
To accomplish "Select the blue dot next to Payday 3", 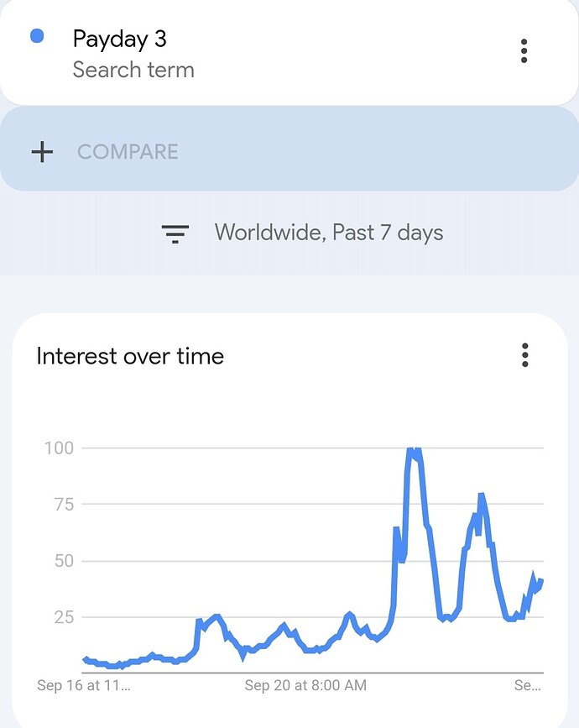I will click(x=37, y=36).
